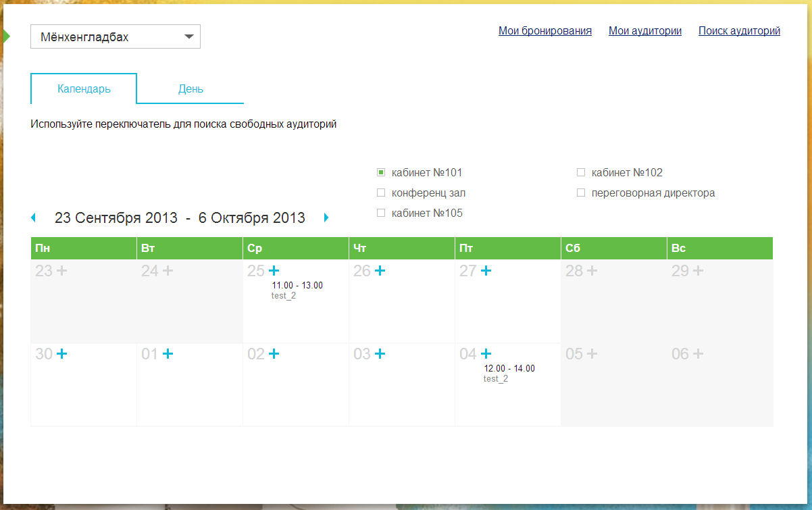Add a booking on October 01
The height and width of the screenshot is (510, 812).
click(x=168, y=352)
